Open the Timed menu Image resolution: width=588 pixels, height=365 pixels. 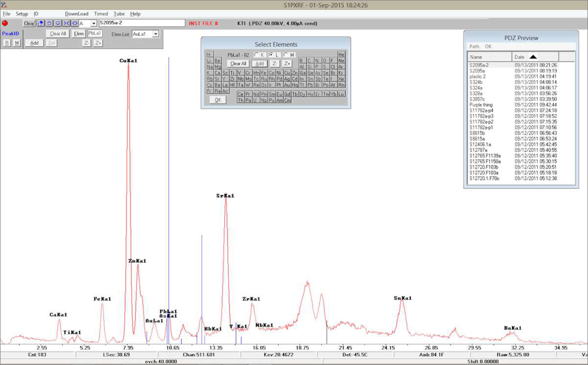click(101, 14)
